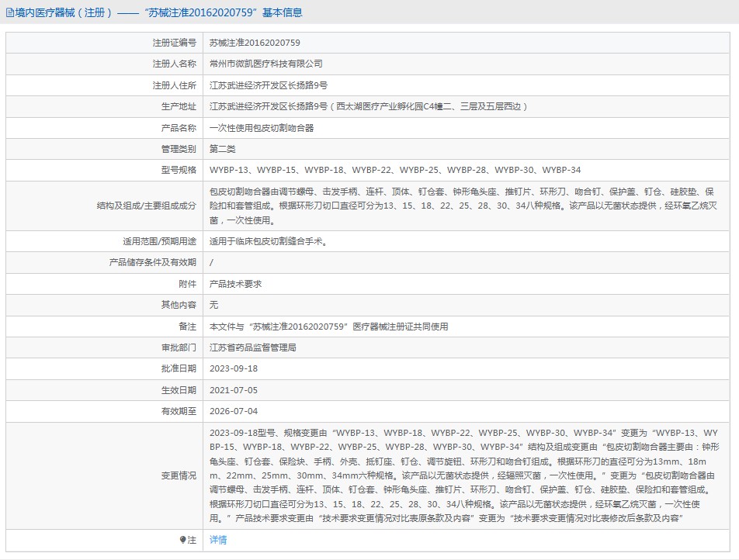Click expiry date 2026-07-04
The height and width of the screenshot is (560, 739).
click(234, 411)
